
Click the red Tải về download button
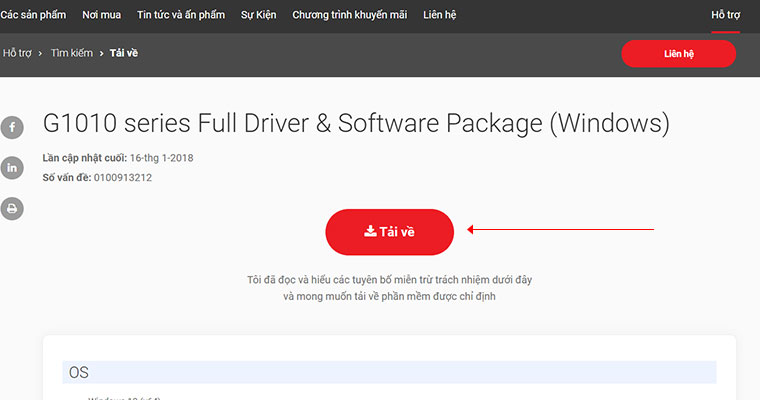pos(389,232)
